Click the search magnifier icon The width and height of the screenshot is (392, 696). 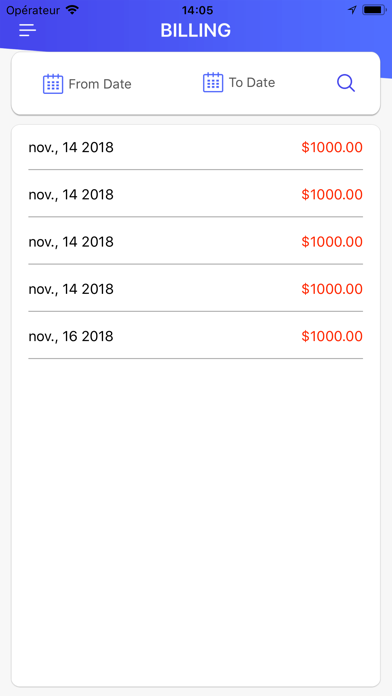tap(346, 83)
